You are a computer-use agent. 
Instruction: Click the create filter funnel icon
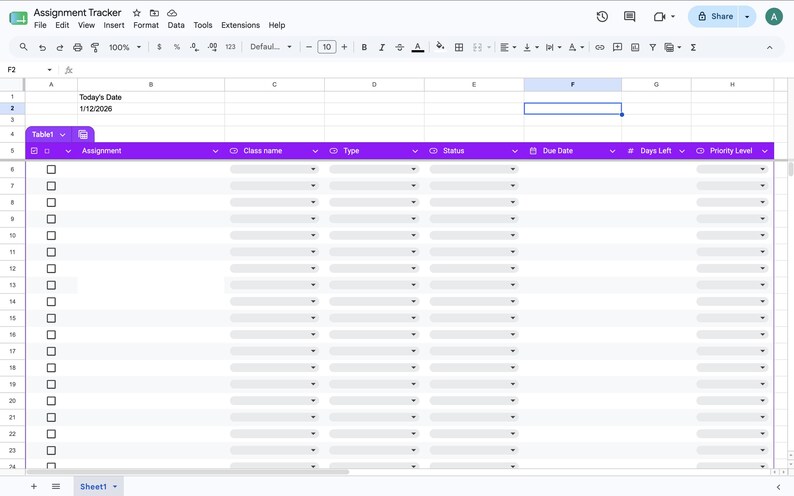pyautogui.click(x=653, y=47)
